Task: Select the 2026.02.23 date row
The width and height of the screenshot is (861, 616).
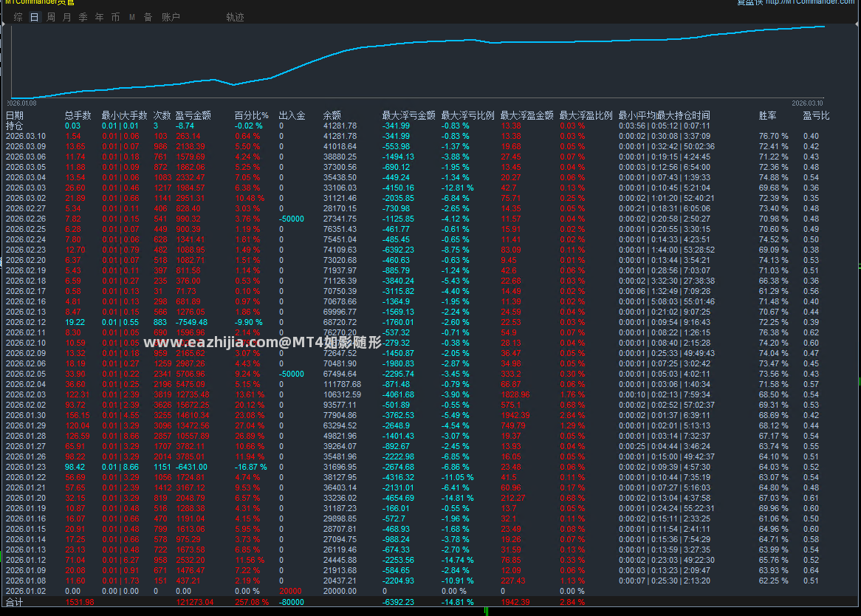Action: click(x=428, y=250)
